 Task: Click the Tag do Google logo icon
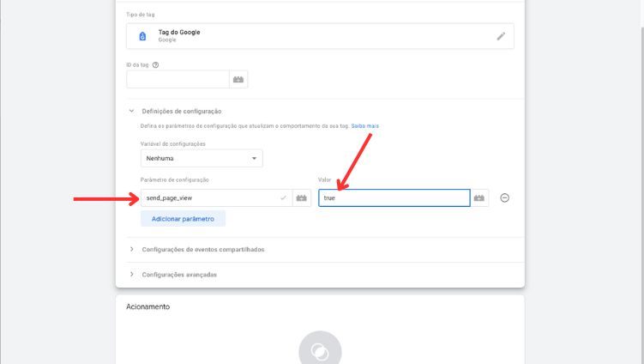point(142,36)
